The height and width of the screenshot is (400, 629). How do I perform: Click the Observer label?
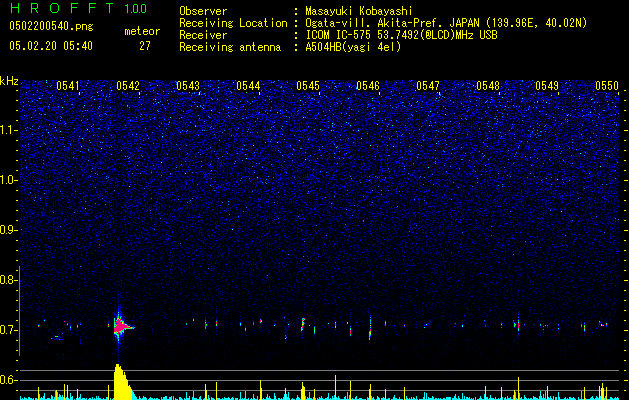(202, 11)
